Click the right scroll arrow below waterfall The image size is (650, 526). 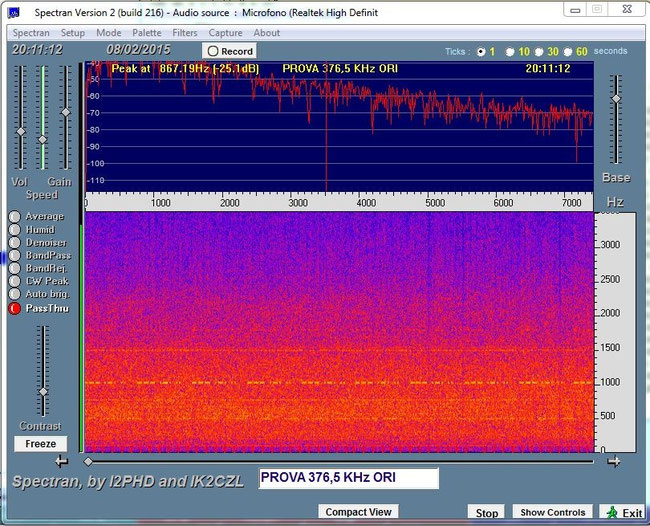pyautogui.click(x=614, y=461)
